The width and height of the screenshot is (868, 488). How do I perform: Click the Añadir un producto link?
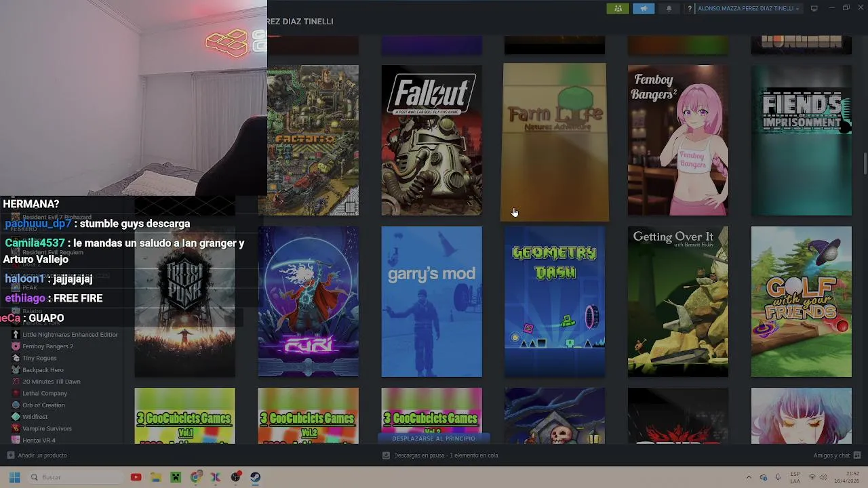(x=43, y=455)
